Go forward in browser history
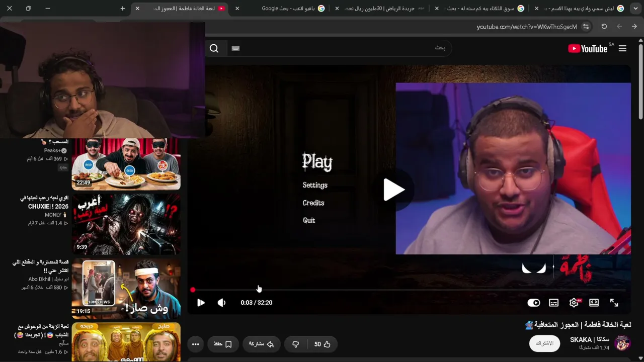This screenshot has height=362, width=644. tap(619, 27)
